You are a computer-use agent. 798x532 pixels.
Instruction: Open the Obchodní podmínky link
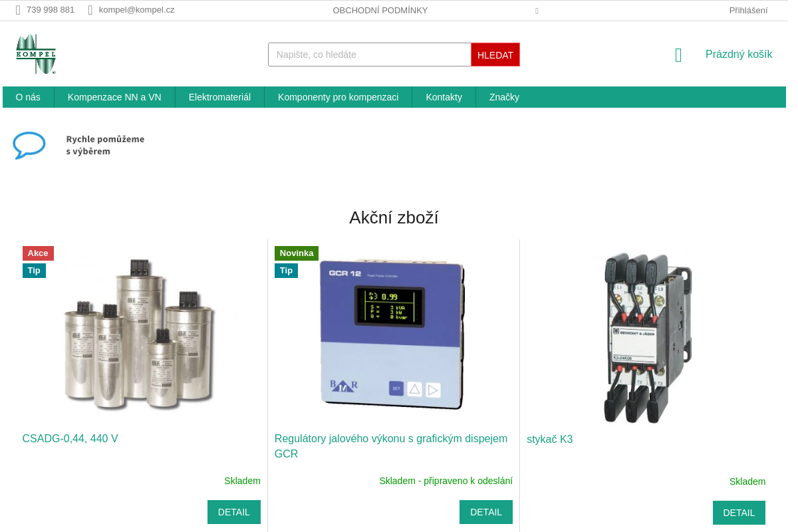(380, 10)
